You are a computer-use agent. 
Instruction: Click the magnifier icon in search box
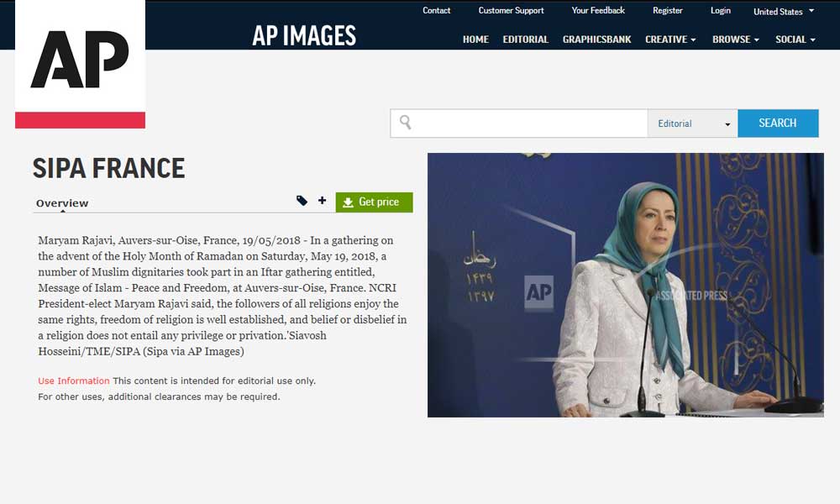[x=406, y=123]
